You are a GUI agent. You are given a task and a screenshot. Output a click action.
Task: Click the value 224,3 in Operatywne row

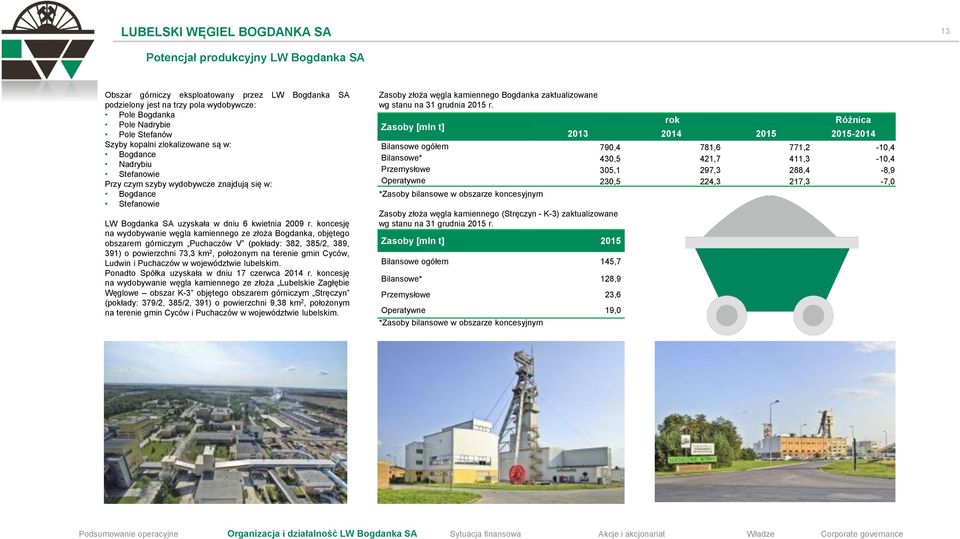710,181
